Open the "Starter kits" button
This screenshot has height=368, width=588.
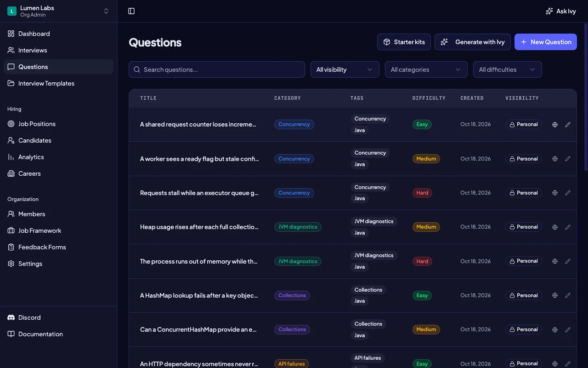(x=404, y=42)
